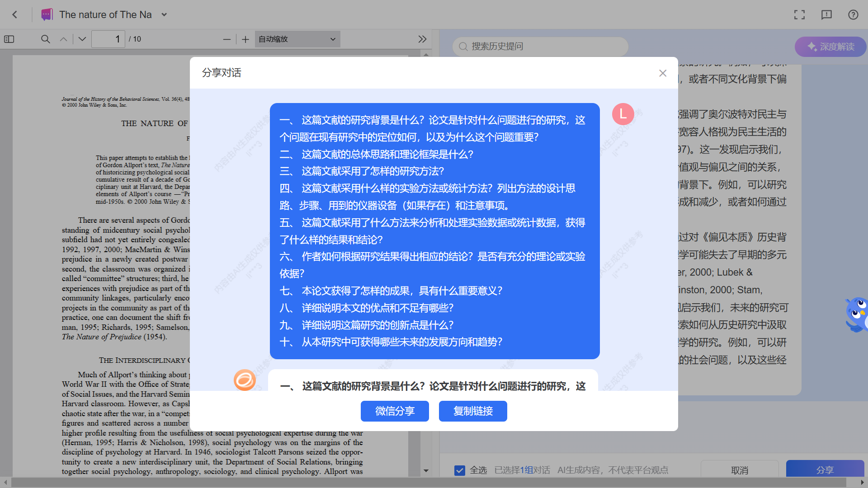Click the next page chevron
This screenshot has width=868, height=488.
point(81,39)
